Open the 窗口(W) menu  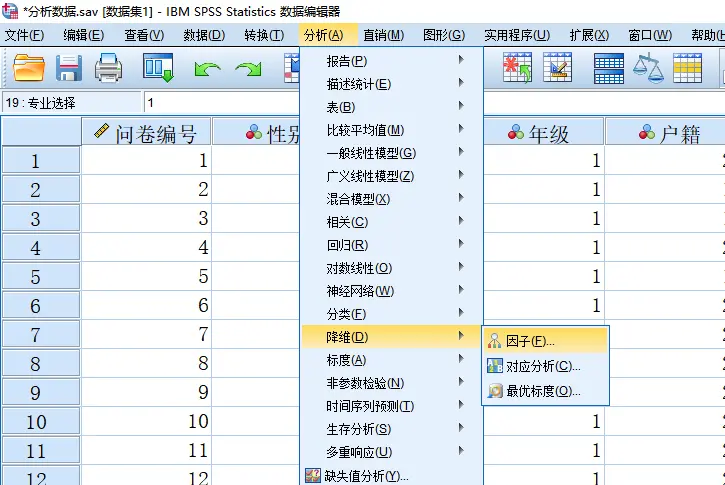click(650, 35)
